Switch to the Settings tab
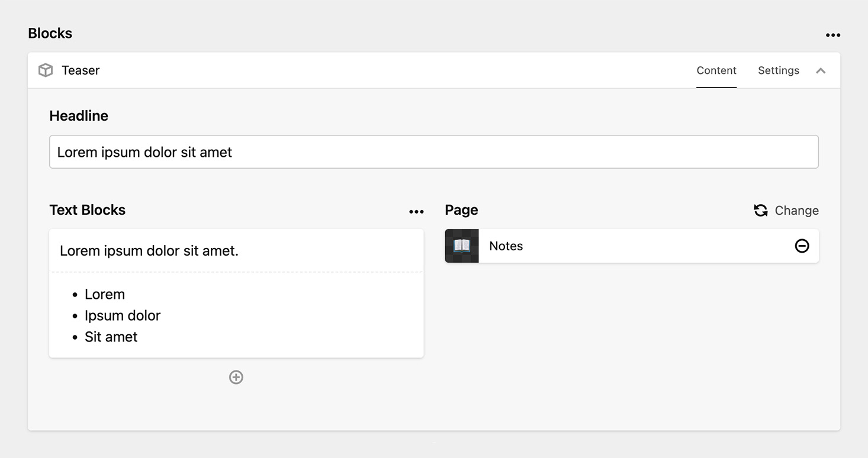 pos(778,70)
